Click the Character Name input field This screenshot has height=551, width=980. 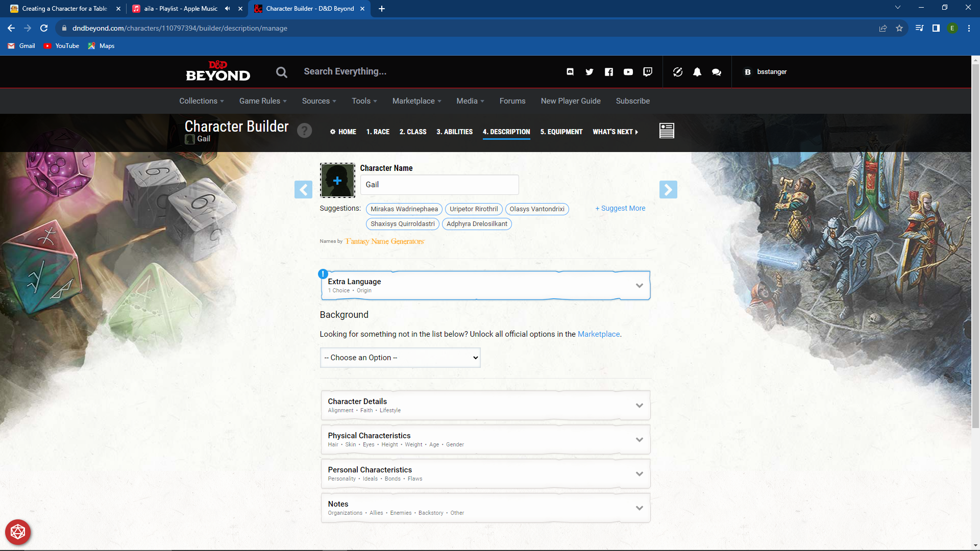[439, 185]
